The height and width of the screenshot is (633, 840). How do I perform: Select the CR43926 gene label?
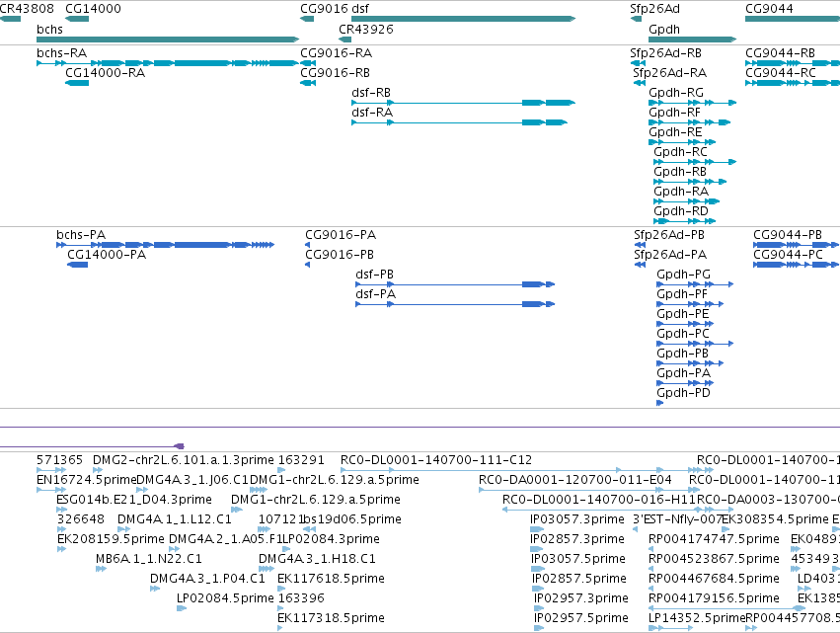[366, 29]
